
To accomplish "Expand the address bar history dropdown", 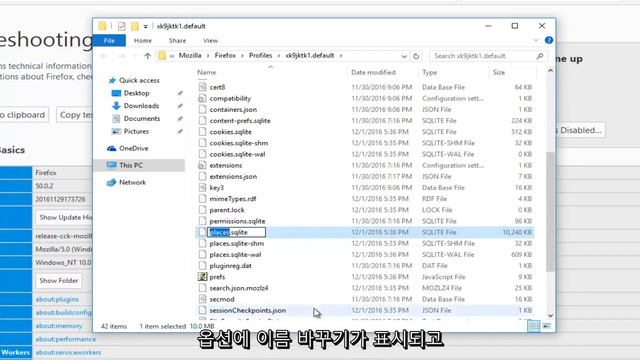I will click(404, 56).
